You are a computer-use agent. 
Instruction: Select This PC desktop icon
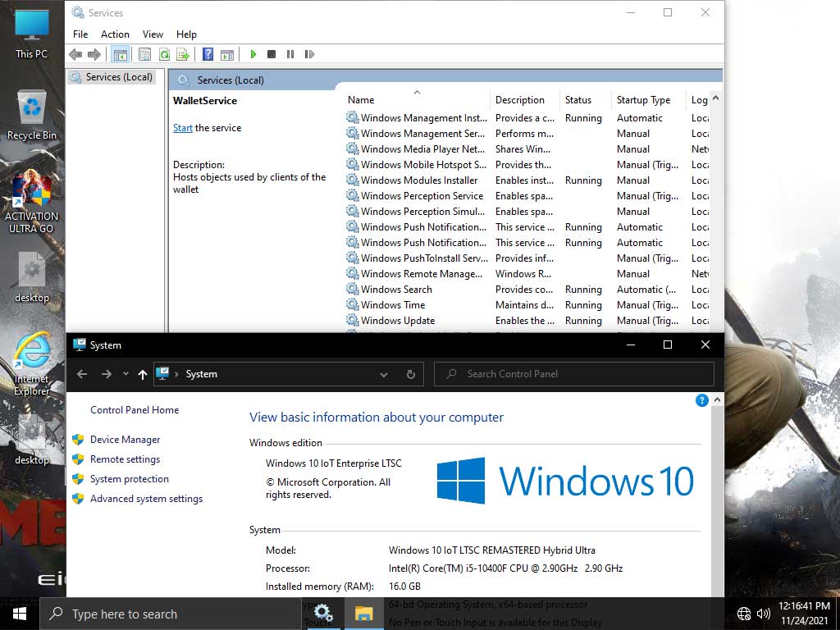coord(32,33)
